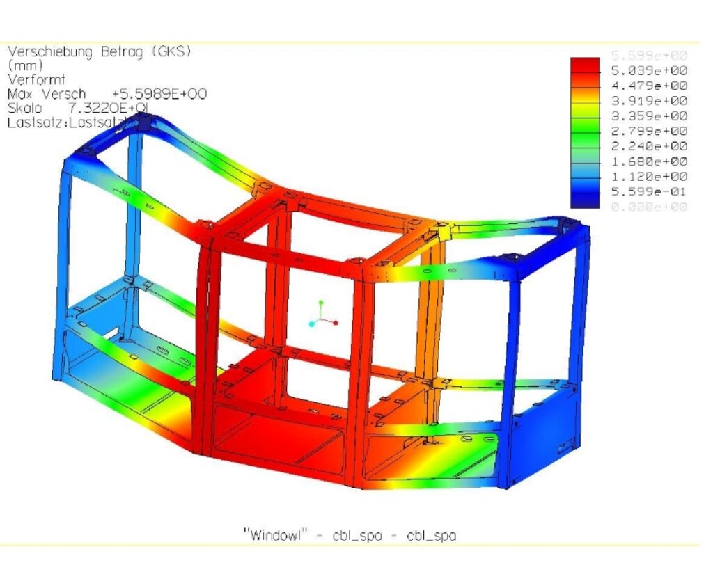Click the "Window1 - cbl_spa - cbl_spa" caption
Screen dimensions: 713x588
tap(350, 535)
